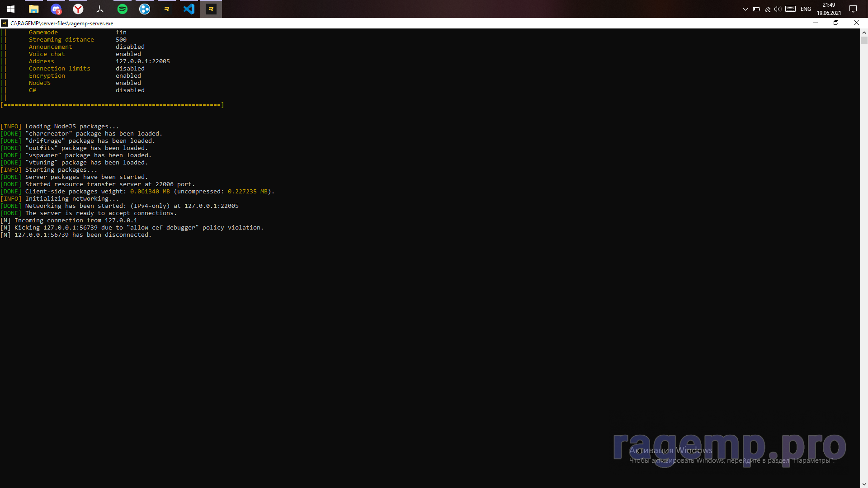Open the volume control tray icon
Image resolution: width=868 pixels, height=488 pixels.
click(x=778, y=9)
